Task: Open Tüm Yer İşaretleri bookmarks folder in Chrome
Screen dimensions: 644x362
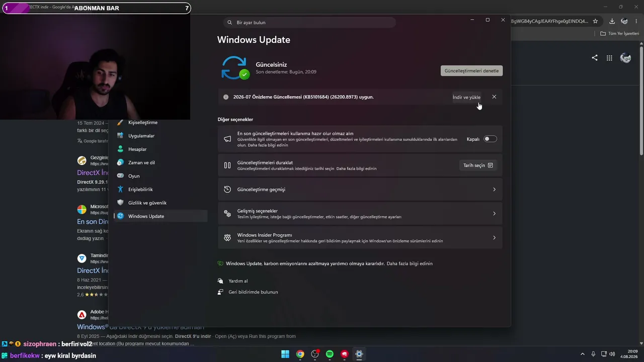Action: 619,34
